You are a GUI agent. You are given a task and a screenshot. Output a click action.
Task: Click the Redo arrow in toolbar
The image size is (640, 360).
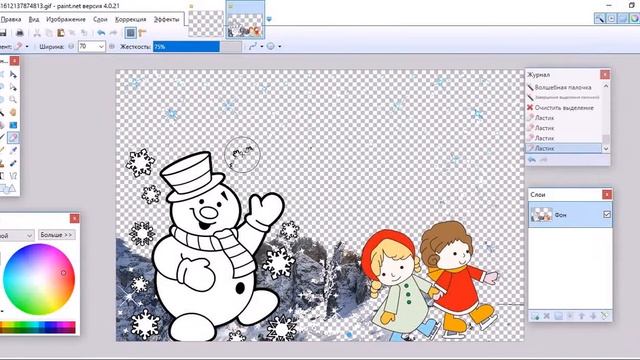113,33
